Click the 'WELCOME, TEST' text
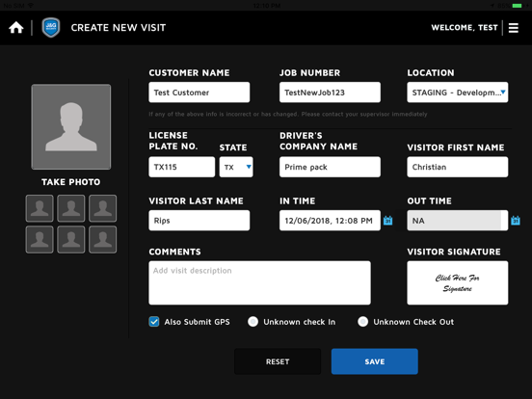 [465, 28]
